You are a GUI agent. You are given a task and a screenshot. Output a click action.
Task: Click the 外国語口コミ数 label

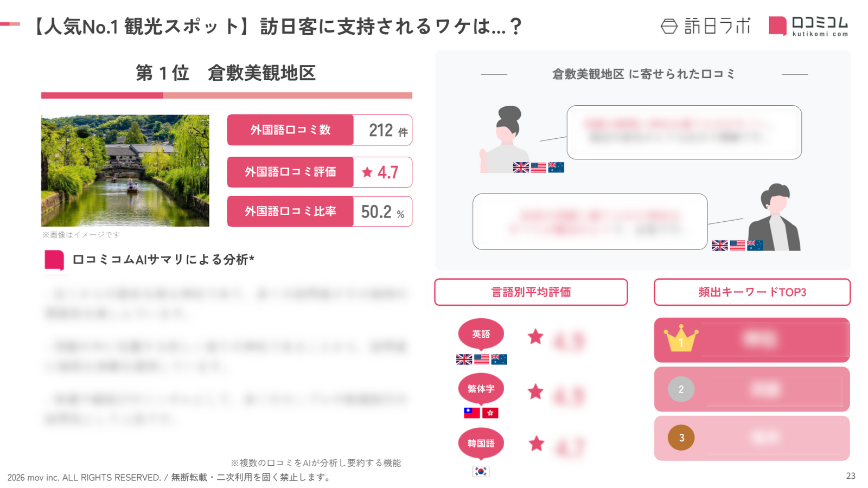(x=290, y=130)
